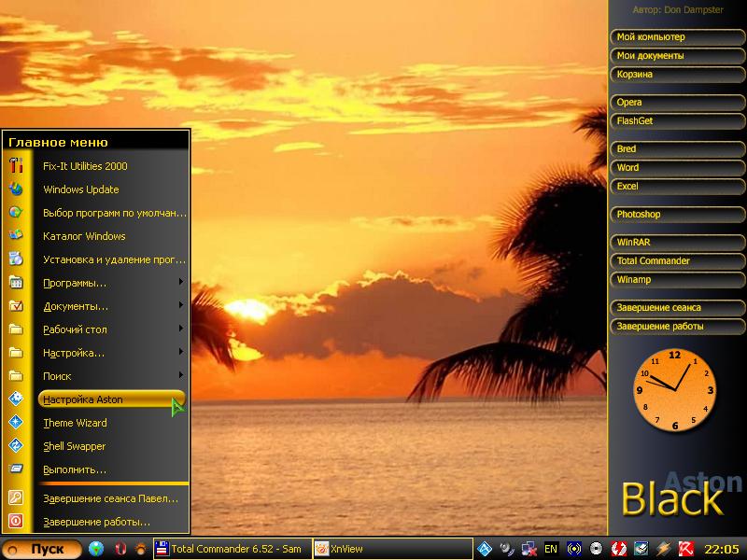Click the Aston diamond tray icon
Image resolution: width=747 pixels, height=560 pixels.
[x=485, y=549]
